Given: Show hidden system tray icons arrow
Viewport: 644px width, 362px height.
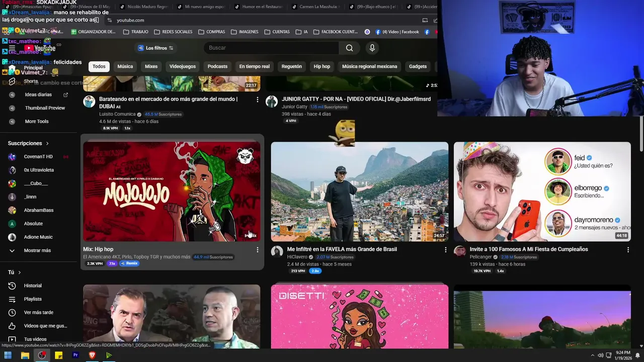Looking at the screenshot, I should pos(592,355).
